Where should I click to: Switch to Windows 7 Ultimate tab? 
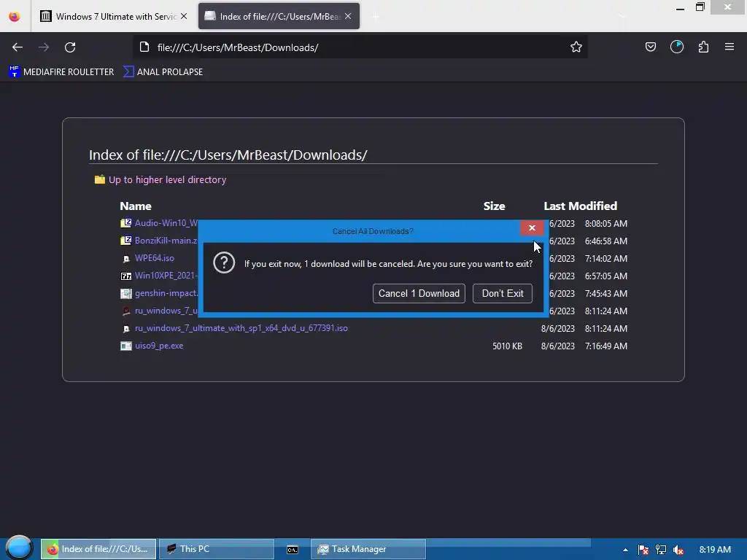click(x=114, y=16)
